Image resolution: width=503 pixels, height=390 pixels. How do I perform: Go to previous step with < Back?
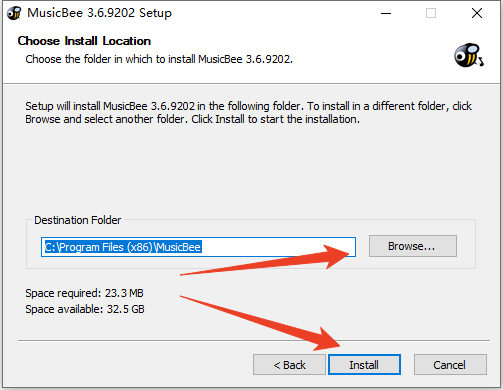pyautogui.click(x=289, y=365)
